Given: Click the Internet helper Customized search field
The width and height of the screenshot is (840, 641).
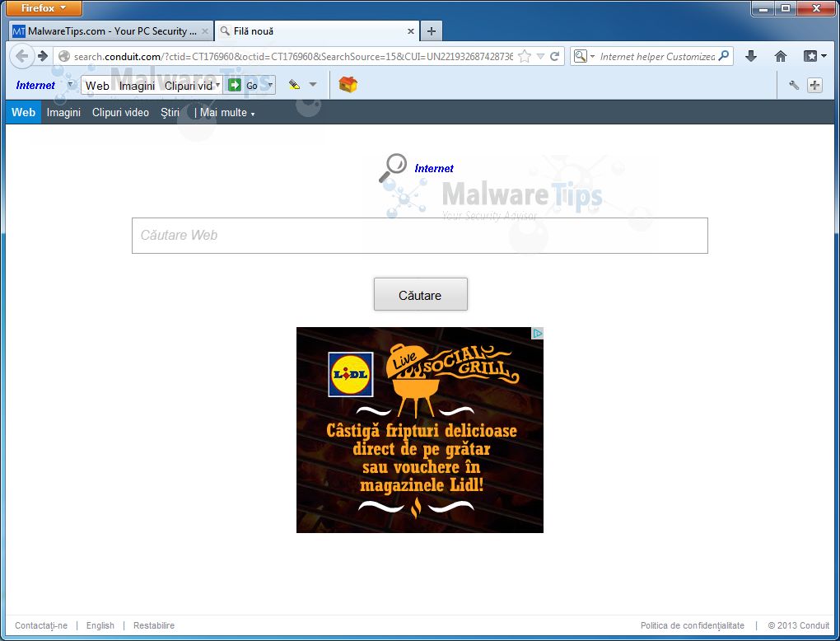Looking at the screenshot, I should click(657, 56).
